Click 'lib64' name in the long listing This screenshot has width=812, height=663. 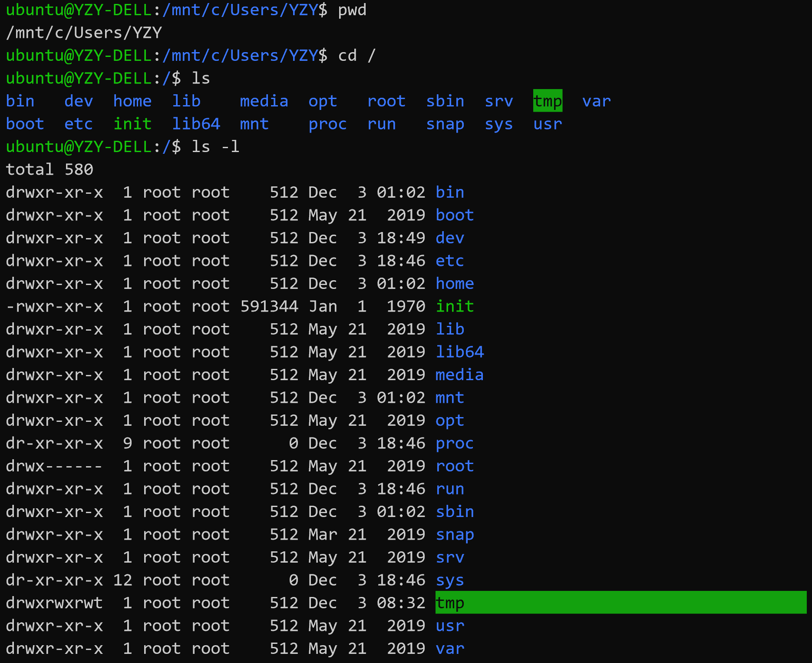[459, 352]
